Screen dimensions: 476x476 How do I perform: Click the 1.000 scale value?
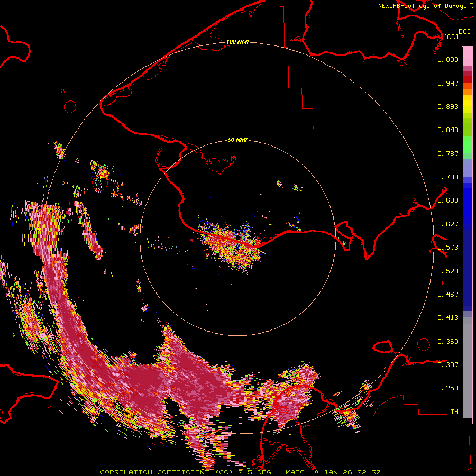(448, 59)
